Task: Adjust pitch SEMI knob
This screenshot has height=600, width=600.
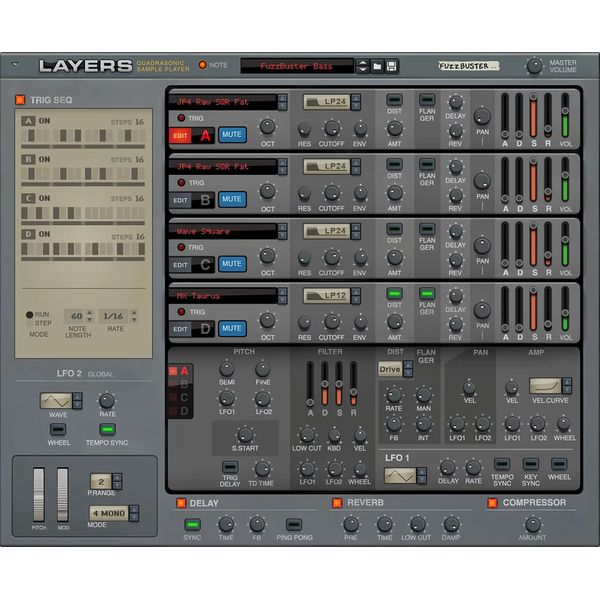Action: point(227,369)
